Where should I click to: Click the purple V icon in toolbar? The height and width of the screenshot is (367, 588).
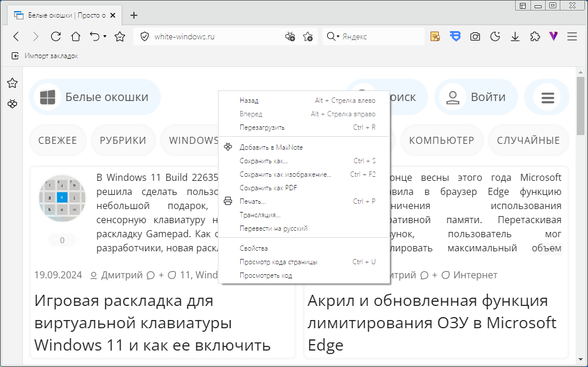pyautogui.click(x=553, y=36)
